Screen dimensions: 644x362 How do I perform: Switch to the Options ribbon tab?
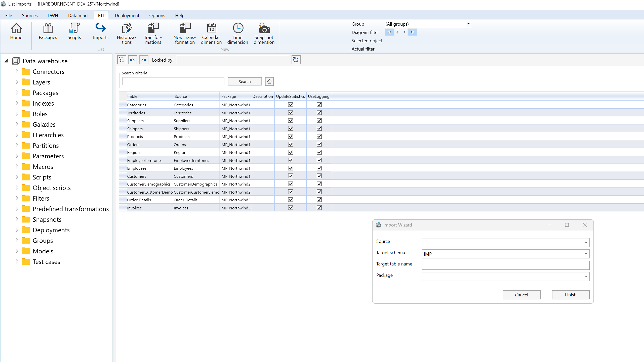point(157,15)
